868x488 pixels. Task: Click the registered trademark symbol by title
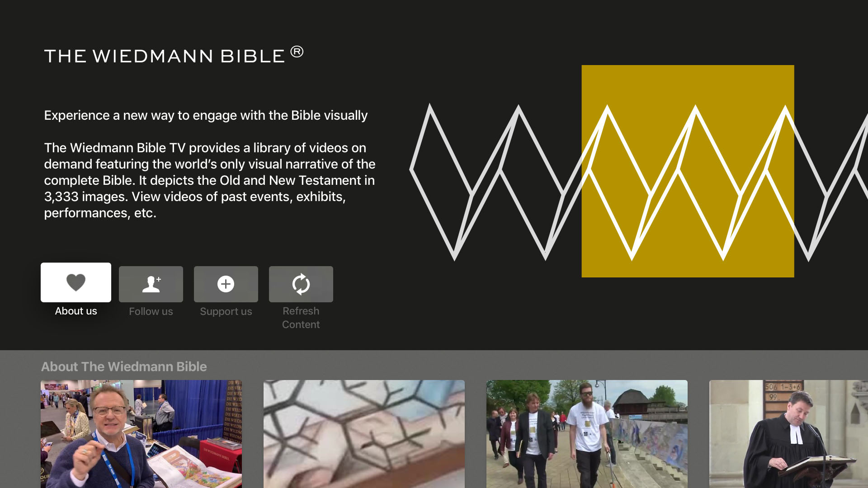[x=297, y=52]
